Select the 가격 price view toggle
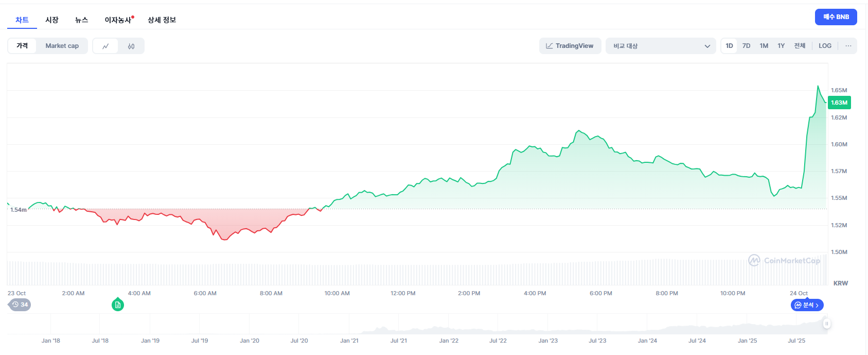This screenshot has height=355, width=868. (22, 46)
